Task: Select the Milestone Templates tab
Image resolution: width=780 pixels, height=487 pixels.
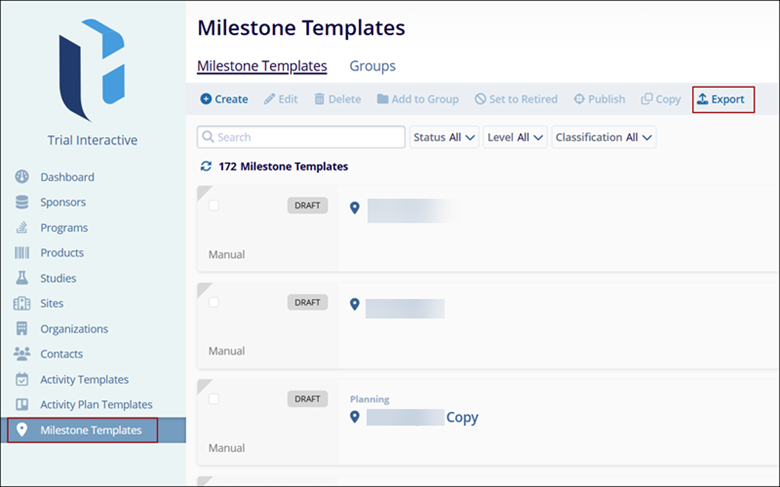Action: 262,66
